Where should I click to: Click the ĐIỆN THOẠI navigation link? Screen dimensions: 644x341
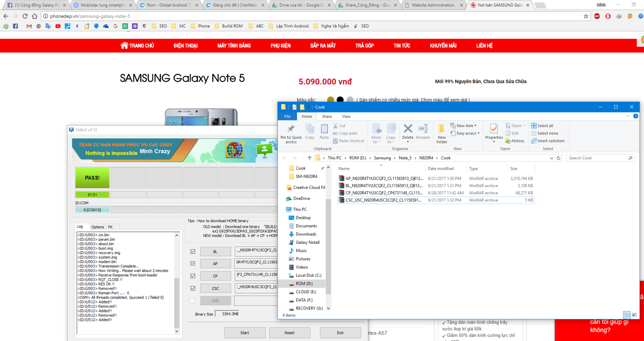[x=186, y=46]
